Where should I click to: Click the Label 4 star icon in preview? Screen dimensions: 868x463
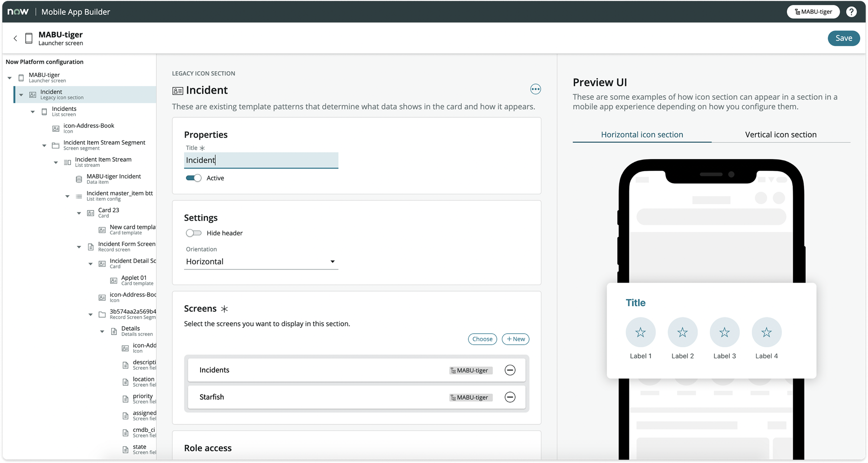pos(766,333)
